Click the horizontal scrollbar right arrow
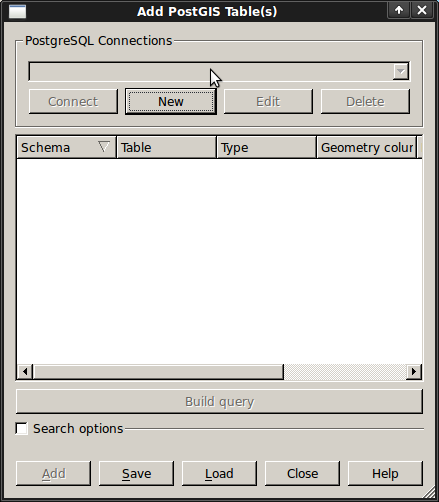The image size is (439, 502). pyautogui.click(x=414, y=371)
